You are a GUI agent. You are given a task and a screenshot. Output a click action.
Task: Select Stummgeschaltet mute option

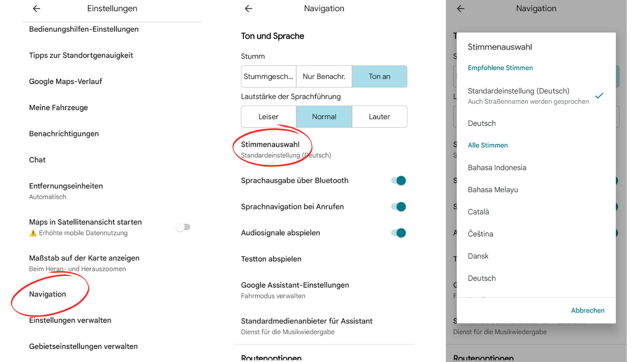[268, 76]
